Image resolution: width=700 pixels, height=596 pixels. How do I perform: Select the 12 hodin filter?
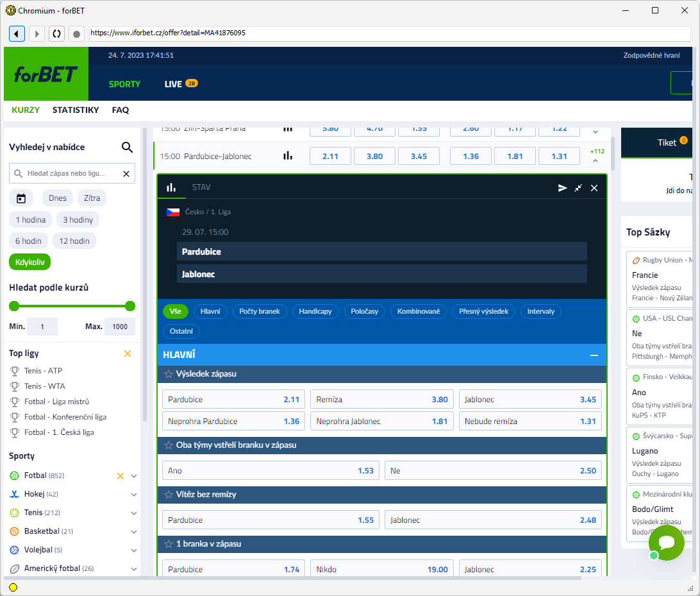click(x=74, y=241)
